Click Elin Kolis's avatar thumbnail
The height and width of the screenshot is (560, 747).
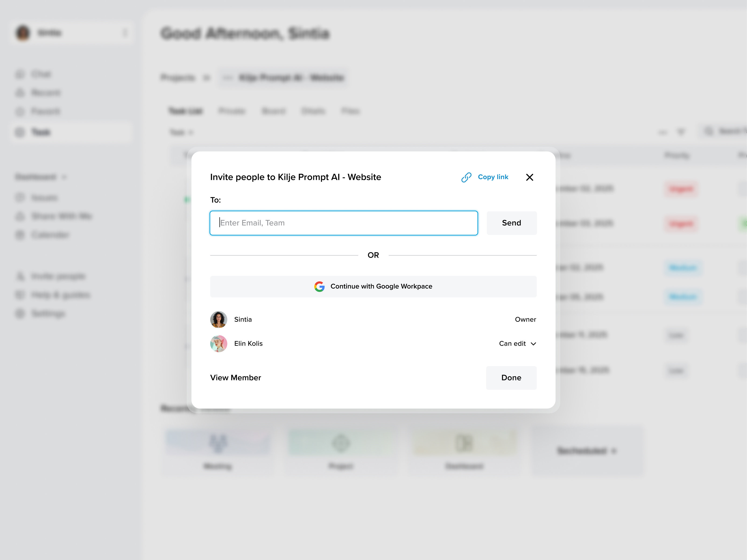(x=218, y=343)
